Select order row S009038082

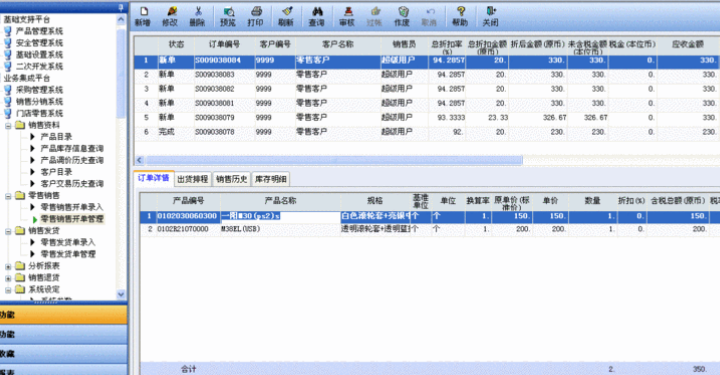point(427,89)
